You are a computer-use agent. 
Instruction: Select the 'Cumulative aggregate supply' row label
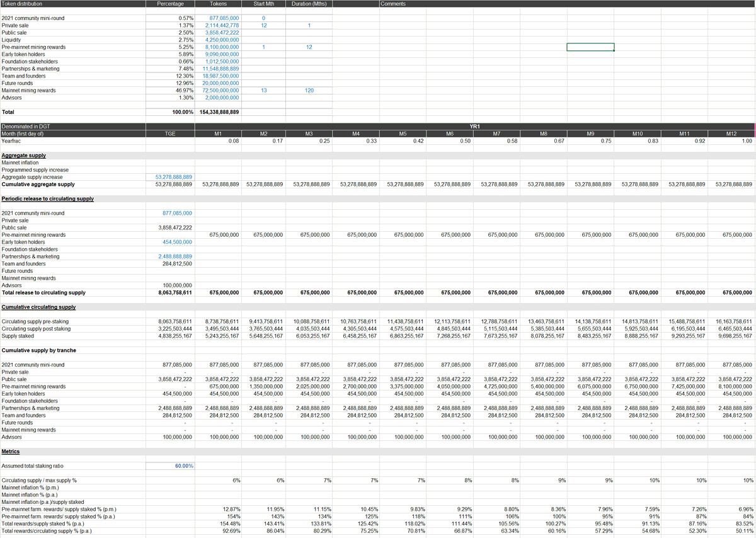tap(38, 185)
